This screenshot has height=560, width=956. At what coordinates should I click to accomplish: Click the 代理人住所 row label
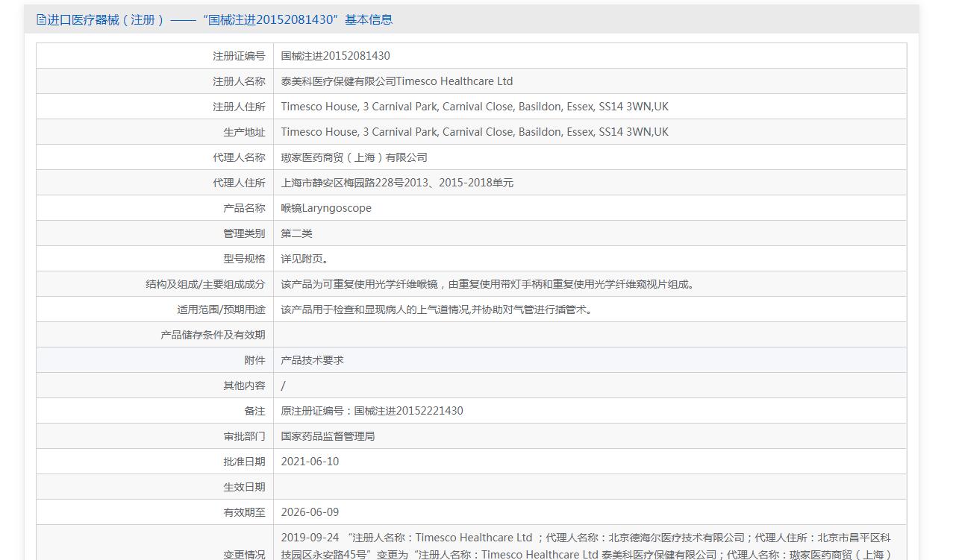(x=239, y=183)
